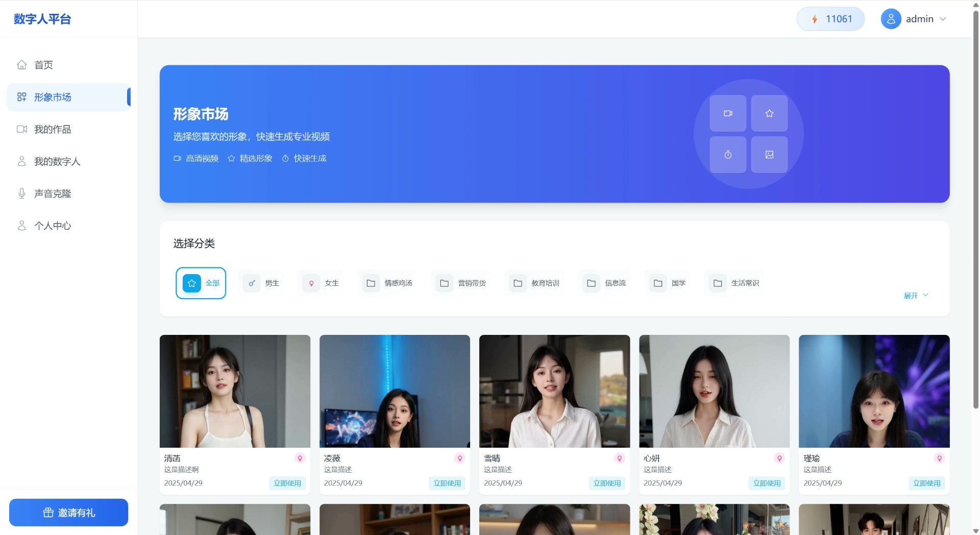Click the vertical page scrollbar
This screenshot has height=535, width=980.
976,209
